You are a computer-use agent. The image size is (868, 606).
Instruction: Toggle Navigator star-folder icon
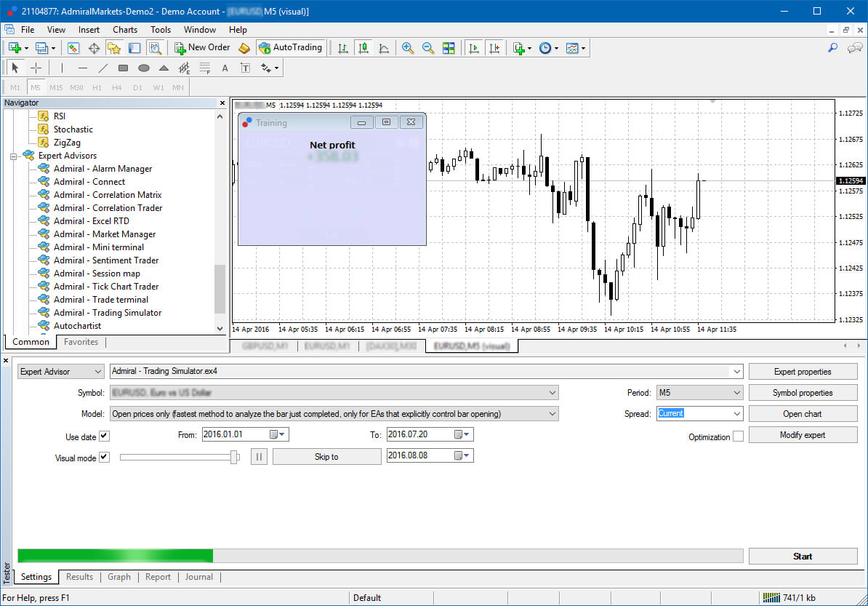coord(114,48)
